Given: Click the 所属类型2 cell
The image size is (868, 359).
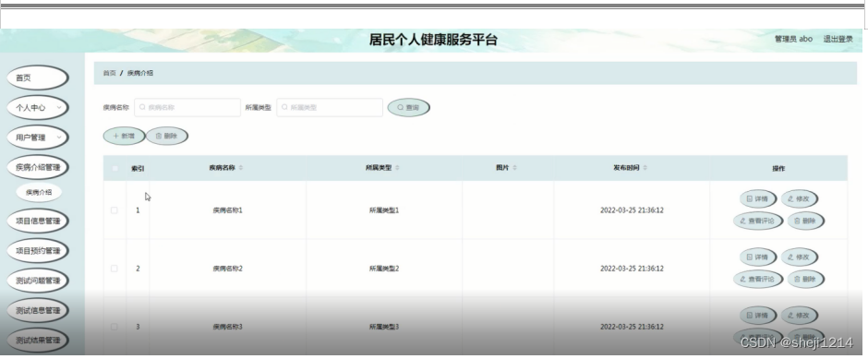Looking at the screenshot, I should [x=384, y=269].
